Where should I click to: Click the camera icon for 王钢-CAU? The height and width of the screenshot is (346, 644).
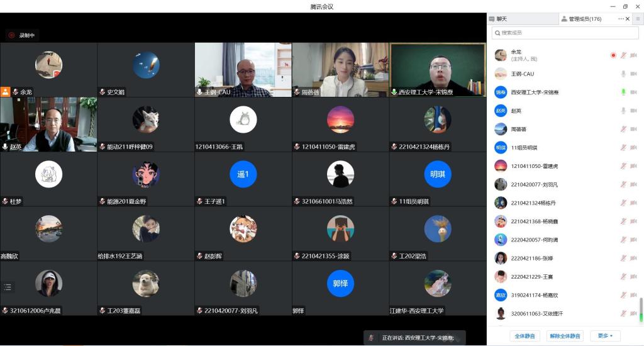[633, 74]
